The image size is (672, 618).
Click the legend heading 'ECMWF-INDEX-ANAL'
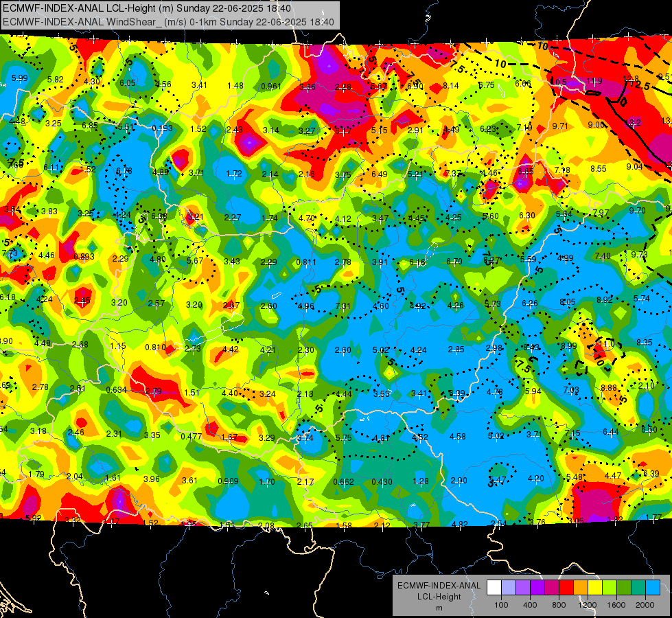[439, 586]
